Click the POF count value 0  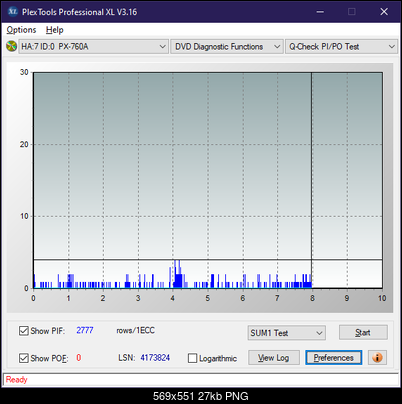pos(79,358)
